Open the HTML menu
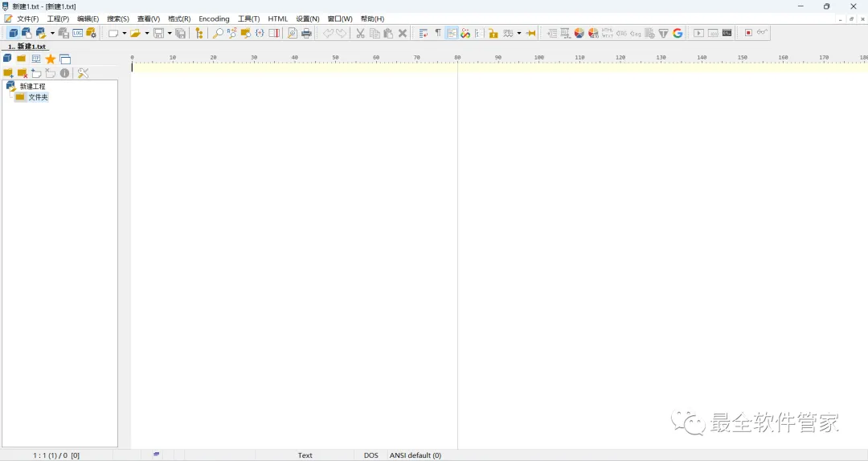The width and height of the screenshot is (868, 461). tap(278, 18)
